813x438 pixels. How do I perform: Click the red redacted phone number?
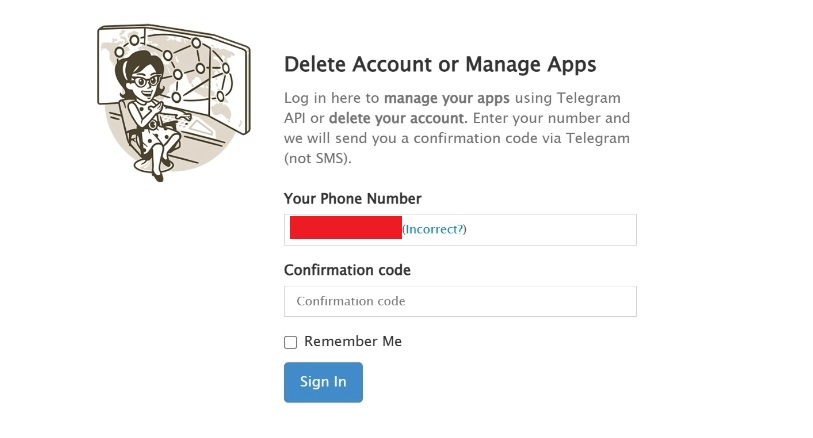(345, 229)
